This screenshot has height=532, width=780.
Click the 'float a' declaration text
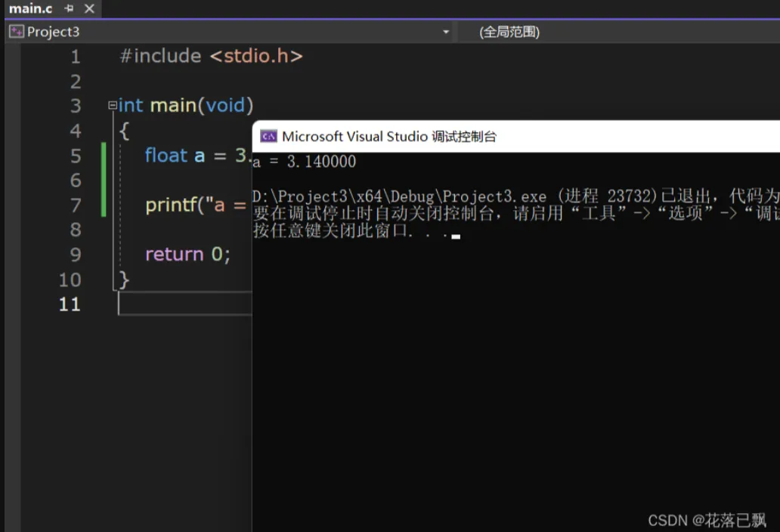pyautogui.click(x=175, y=156)
